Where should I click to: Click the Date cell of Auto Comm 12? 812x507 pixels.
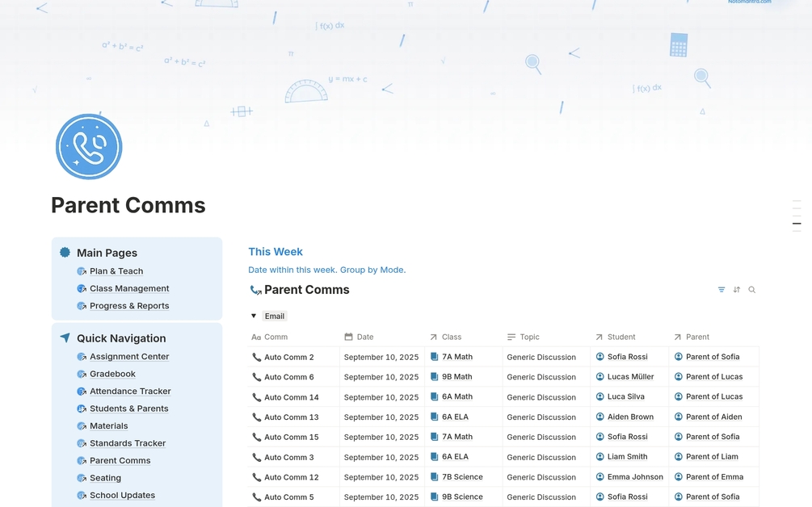[382, 477]
